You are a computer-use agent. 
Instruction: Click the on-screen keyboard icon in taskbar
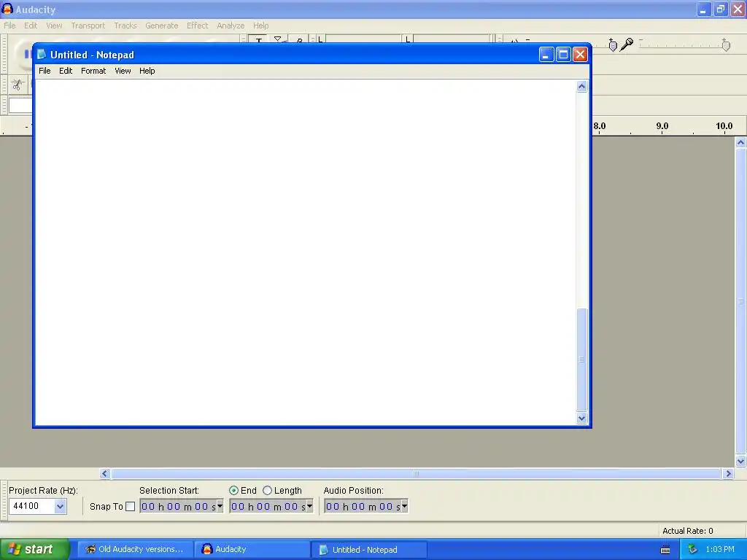pyautogui.click(x=665, y=550)
